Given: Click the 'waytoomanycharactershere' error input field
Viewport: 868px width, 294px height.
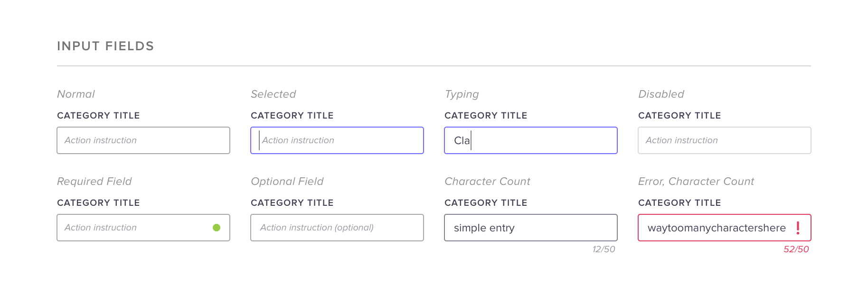Looking at the screenshot, I should pos(716,228).
